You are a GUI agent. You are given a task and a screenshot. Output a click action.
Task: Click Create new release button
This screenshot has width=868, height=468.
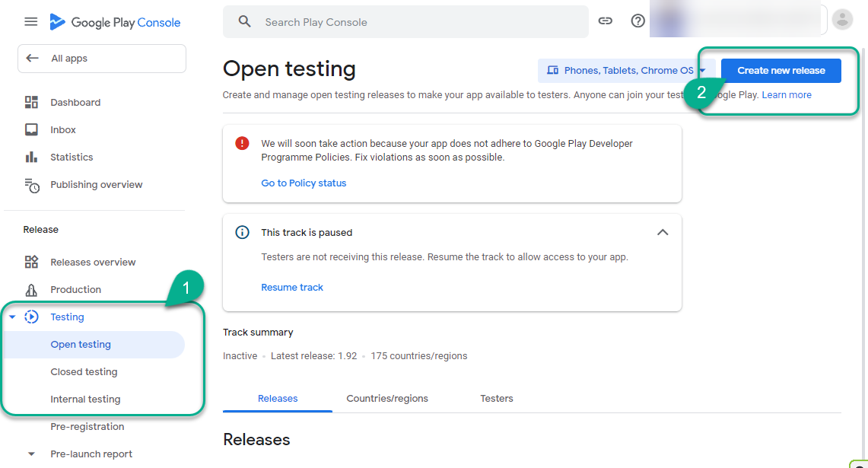coord(781,71)
